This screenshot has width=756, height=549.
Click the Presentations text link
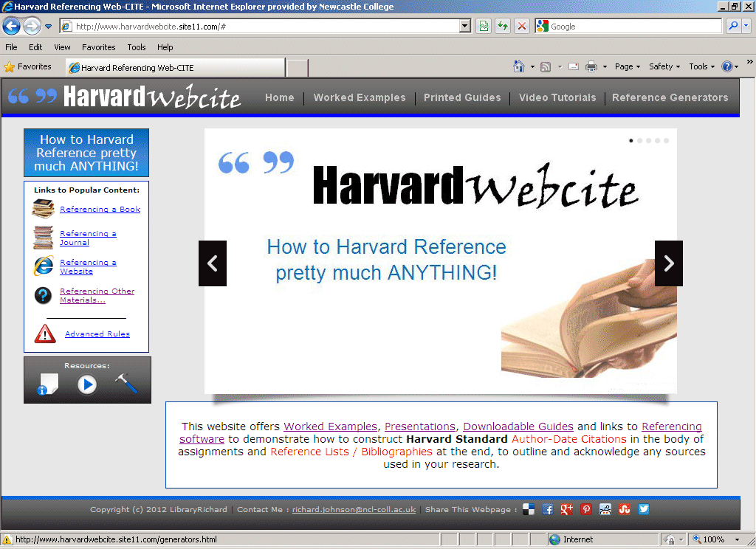tap(420, 427)
